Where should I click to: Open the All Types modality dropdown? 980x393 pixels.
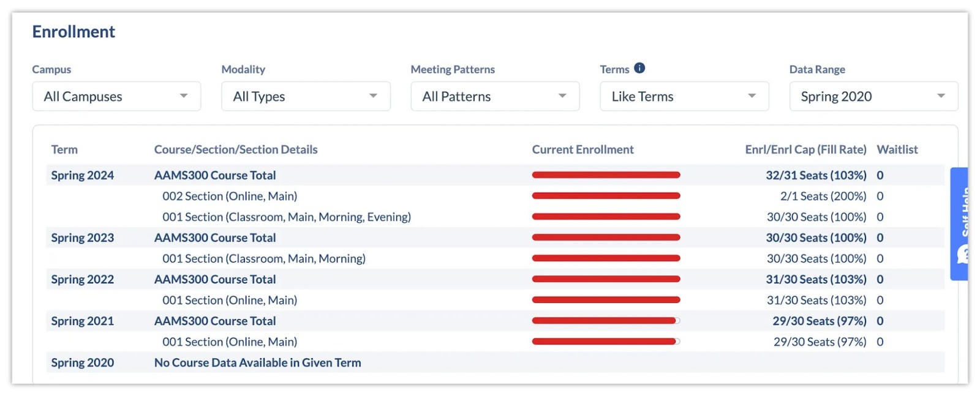pyautogui.click(x=306, y=96)
